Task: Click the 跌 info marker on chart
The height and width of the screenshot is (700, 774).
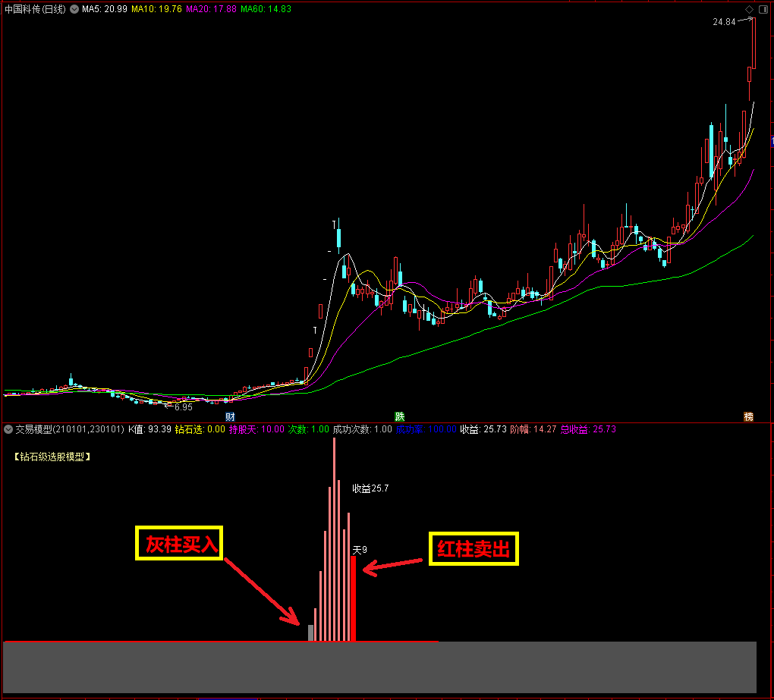Action: pyautogui.click(x=399, y=416)
